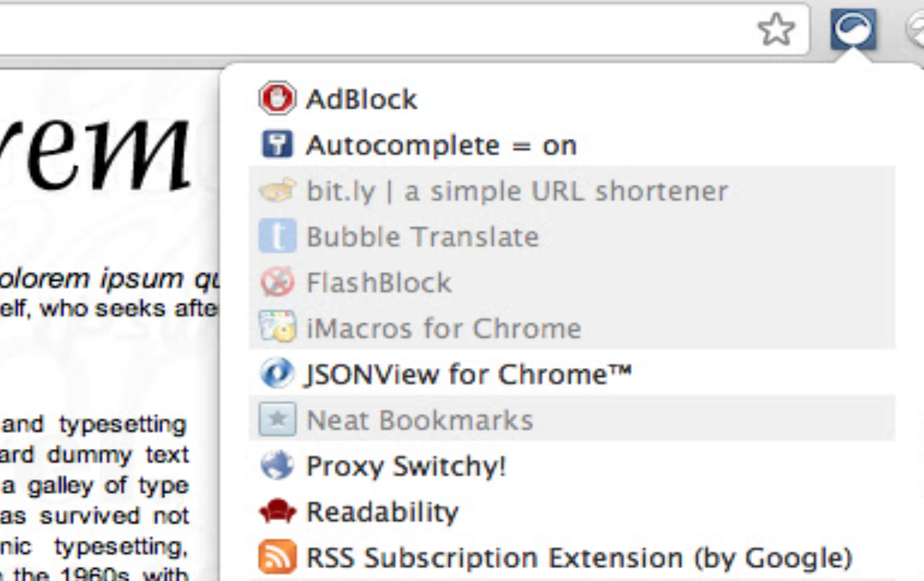The width and height of the screenshot is (924, 581).
Task: Click the bit.ly pufferfish icon
Action: [x=276, y=191]
